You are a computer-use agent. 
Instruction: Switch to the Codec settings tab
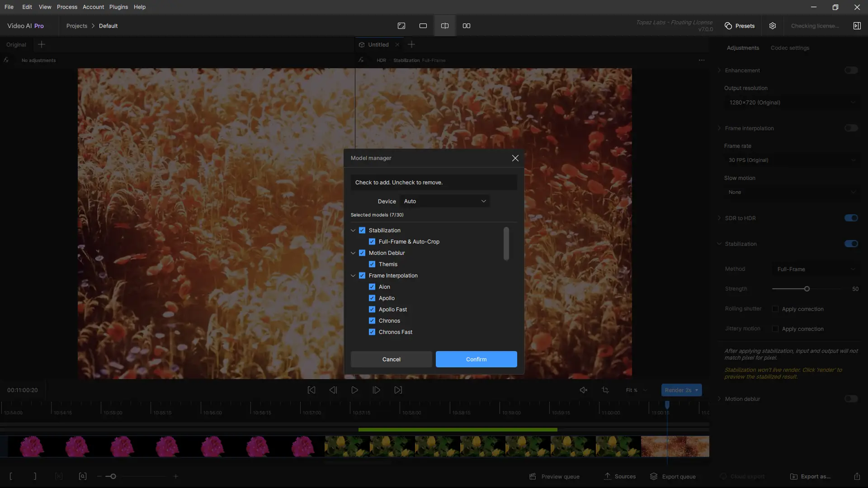pyautogui.click(x=790, y=48)
